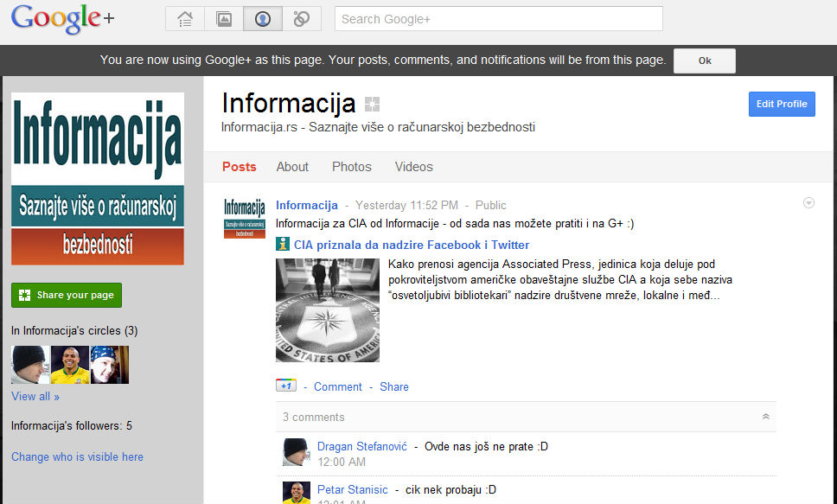This screenshot has width=837, height=504.
Task: Open the Home stream icon
Action: click(185, 19)
